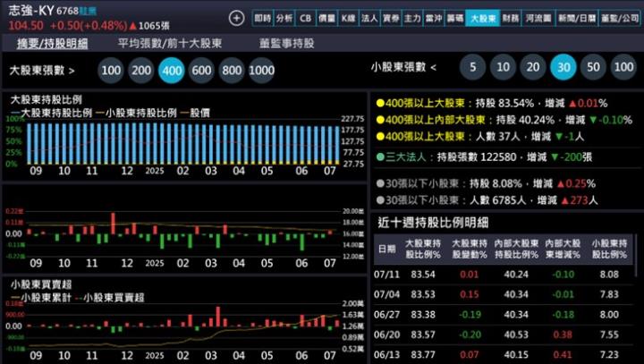Screen dimensions: 644x364
Task: Select the 06/27 table row date
Action: (386, 314)
